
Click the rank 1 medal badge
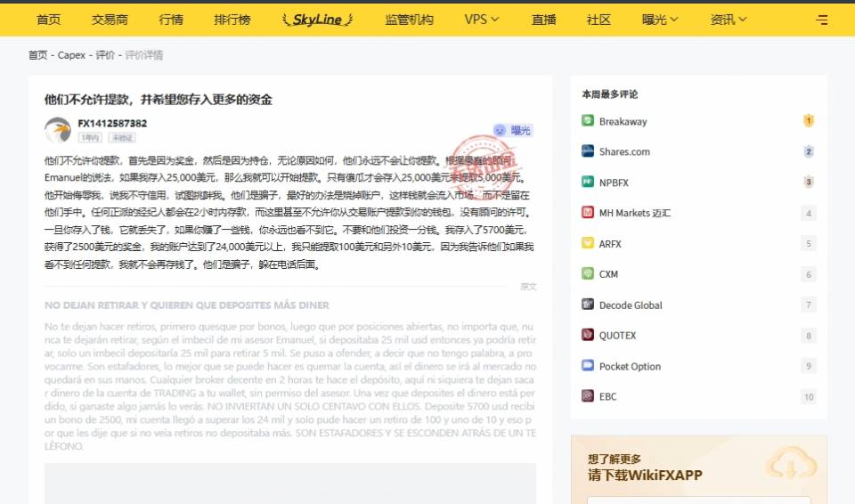(809, 120)
